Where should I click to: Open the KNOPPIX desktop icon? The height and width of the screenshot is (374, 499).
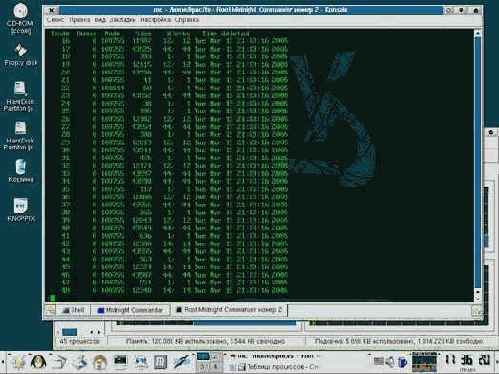21,210
